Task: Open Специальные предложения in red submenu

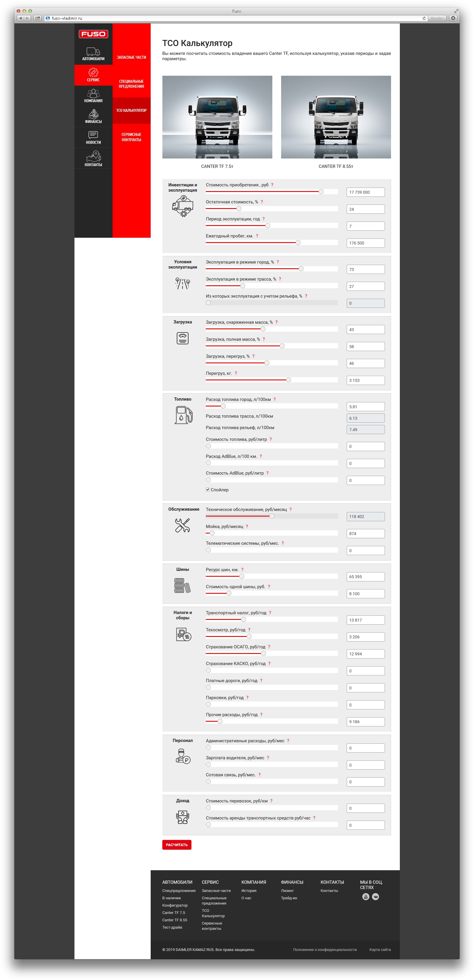Action: pos(131,84)
